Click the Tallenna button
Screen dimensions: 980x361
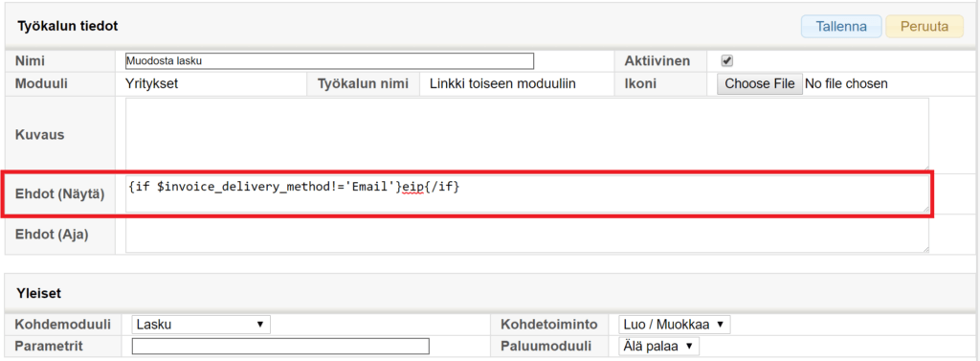841,27
